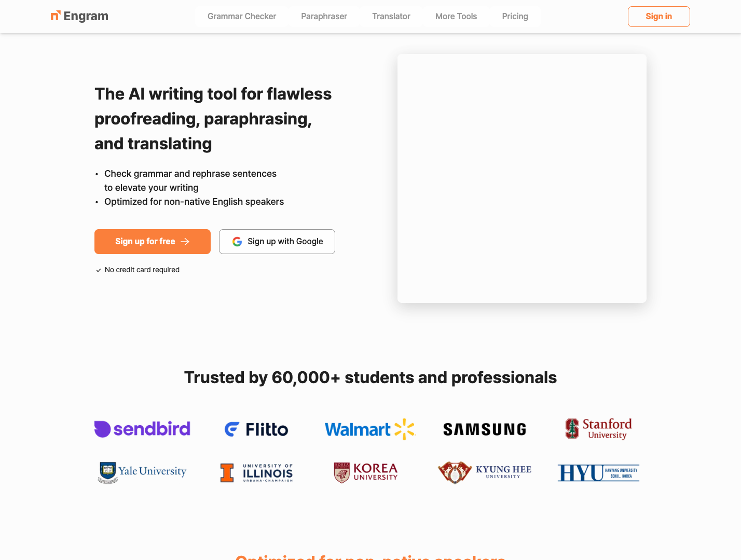Screen dimensions: 741x560
Task: Click the Sendbird logo
Action: pos(142,429)
